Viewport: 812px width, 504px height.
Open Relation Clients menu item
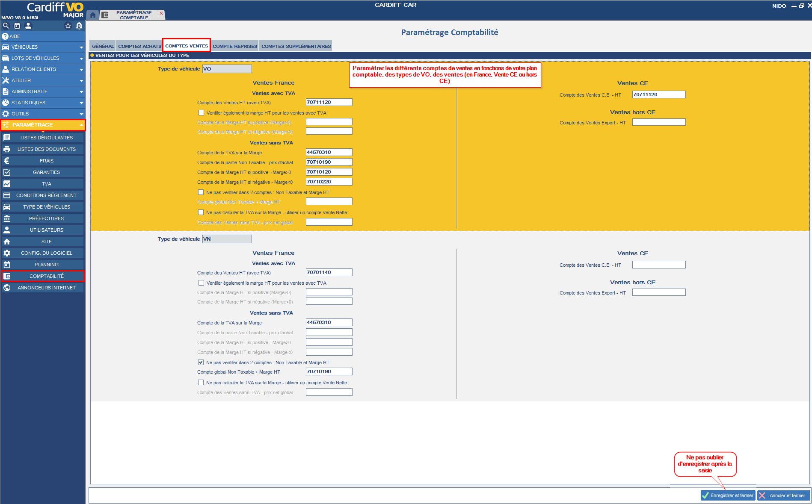(x=43, y=69)
